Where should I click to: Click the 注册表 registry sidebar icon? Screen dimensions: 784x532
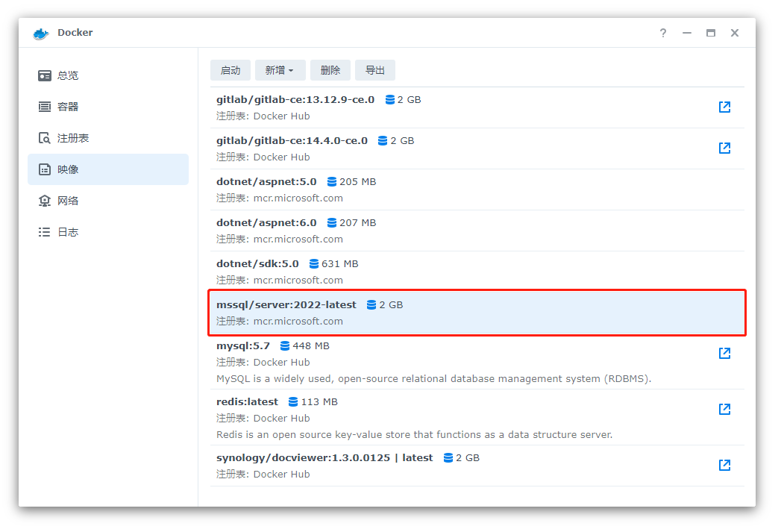(45, 138)
